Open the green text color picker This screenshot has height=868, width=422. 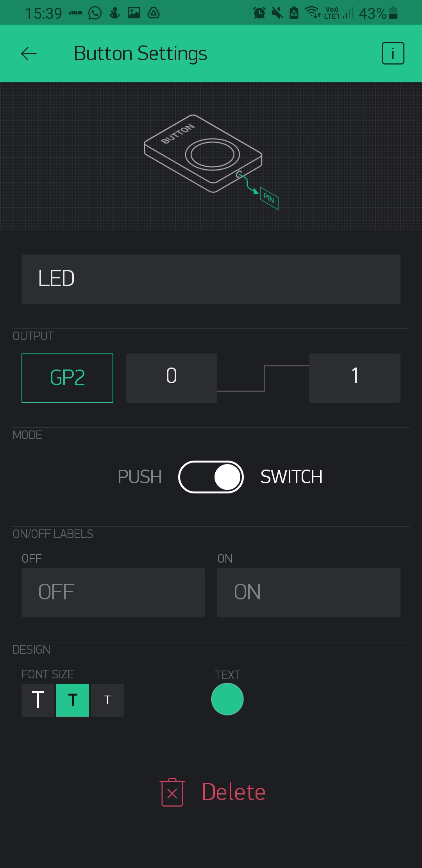(x=227, y=699)
